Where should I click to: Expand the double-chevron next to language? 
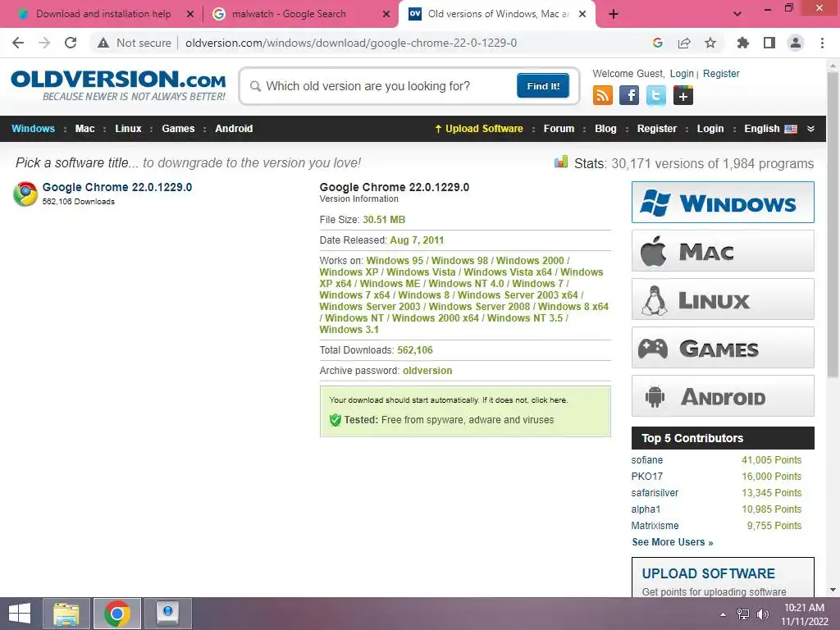pos(810,129)
